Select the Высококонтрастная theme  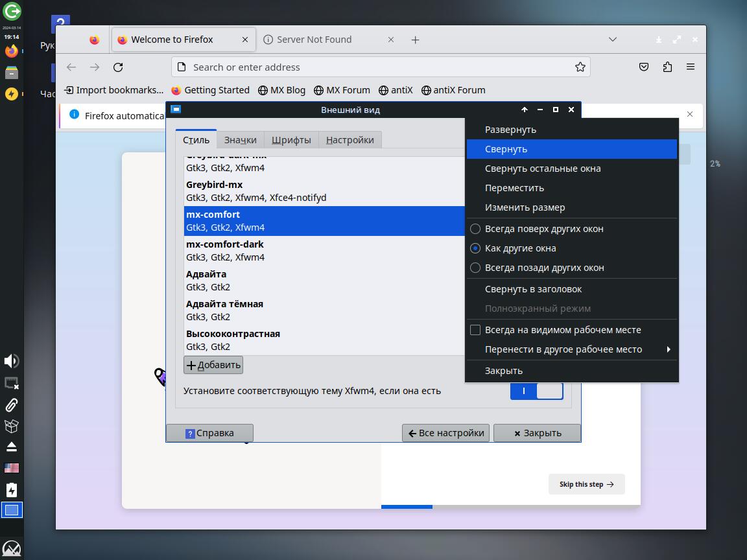pos(324,340)
